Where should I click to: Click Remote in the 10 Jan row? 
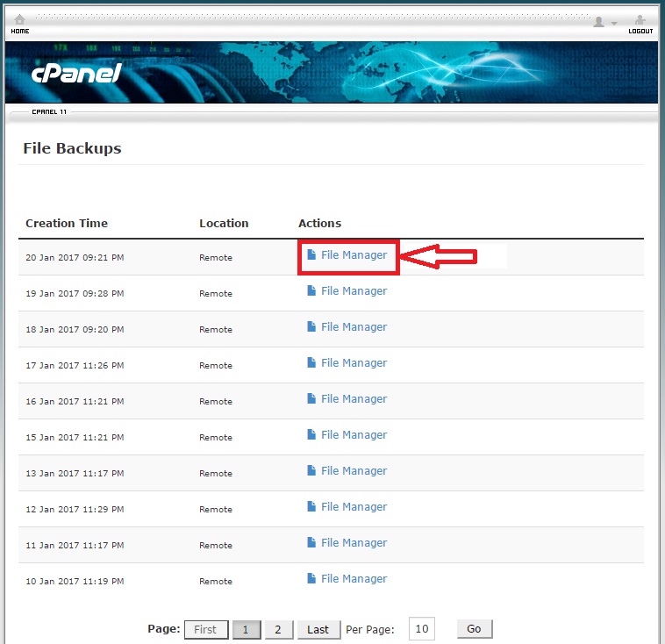(216, 582)
